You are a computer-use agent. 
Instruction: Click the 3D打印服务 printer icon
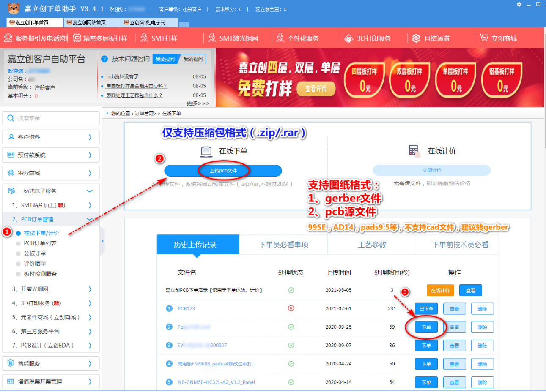(x=349, y=38)
